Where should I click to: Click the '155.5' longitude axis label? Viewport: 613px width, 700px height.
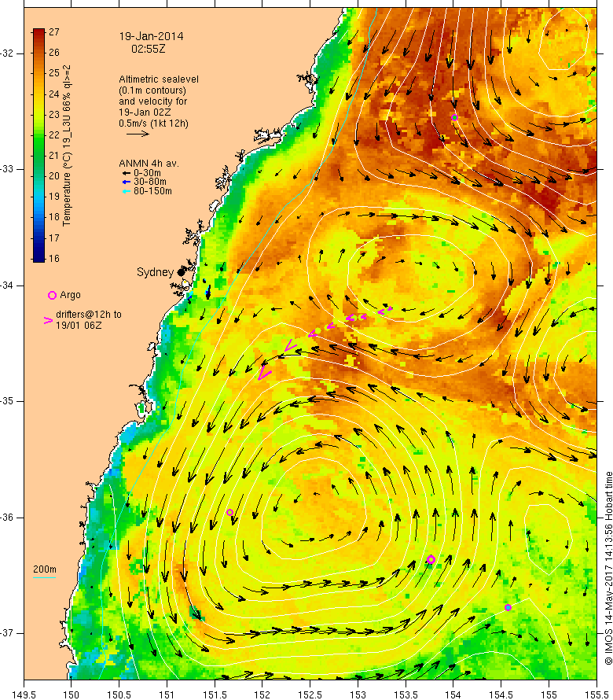click(596, 695)
